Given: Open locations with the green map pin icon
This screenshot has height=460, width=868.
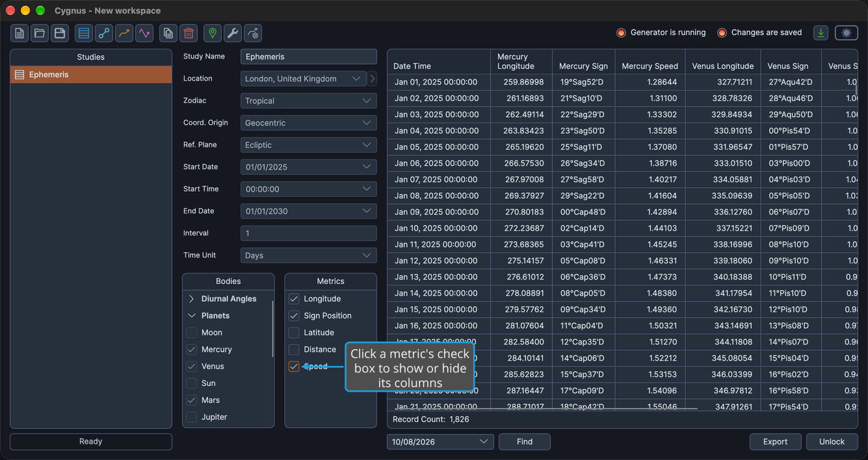Looking at the screenshot, I should (213, 33).
